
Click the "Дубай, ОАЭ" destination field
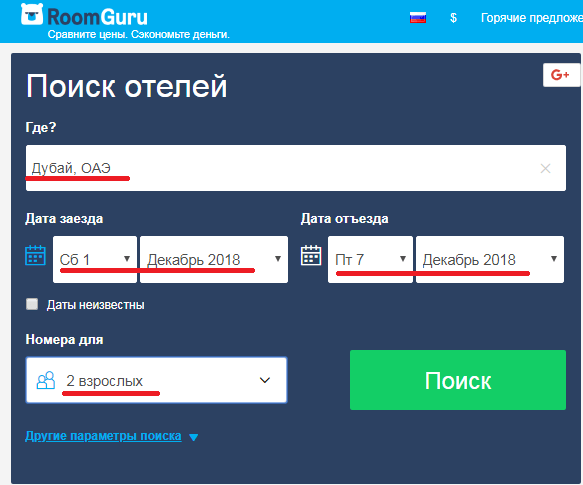pos(296,168)
